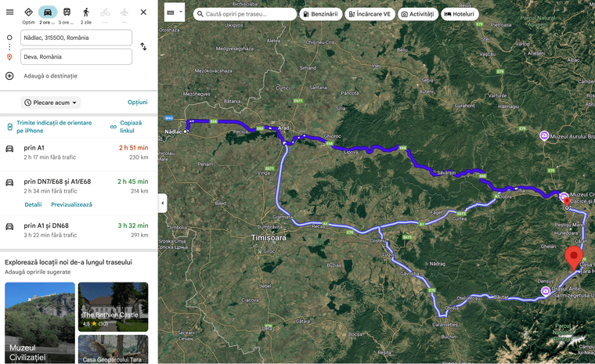Click Copiază linkul
This screenshot has width=595, height=364.
coord(131,127)
